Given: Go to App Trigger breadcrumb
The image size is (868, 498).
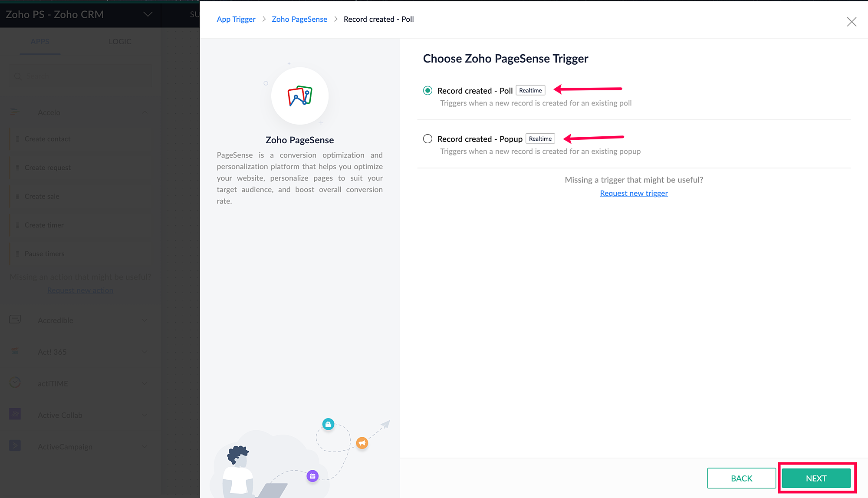Looking at the screenshot, I should tap(236, 19).
